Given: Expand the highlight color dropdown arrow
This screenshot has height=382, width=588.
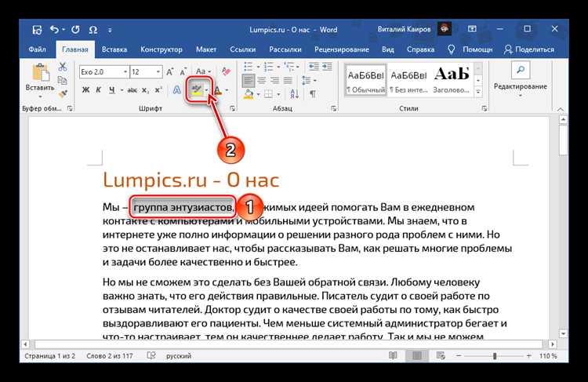Looking at the screenshot, I should click(x=206, y=90).
